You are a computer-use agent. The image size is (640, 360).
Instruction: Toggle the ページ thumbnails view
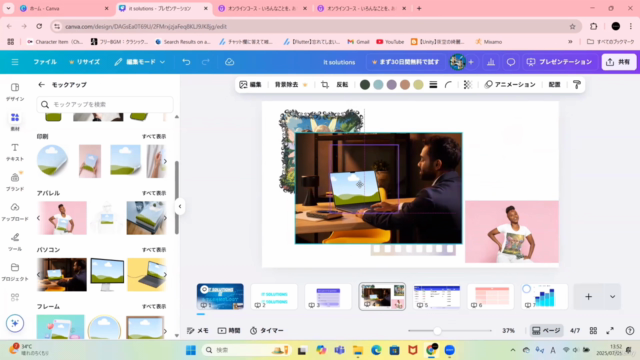(546, 331)
